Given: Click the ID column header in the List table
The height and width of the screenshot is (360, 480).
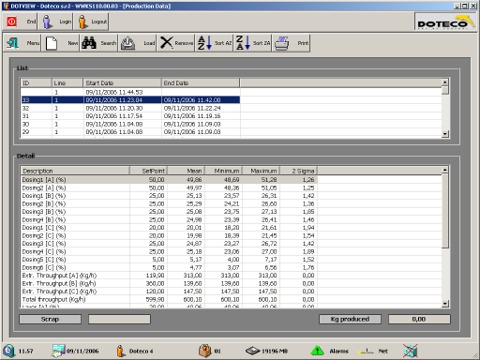Looking at the screenshot, I should (36, 83).
